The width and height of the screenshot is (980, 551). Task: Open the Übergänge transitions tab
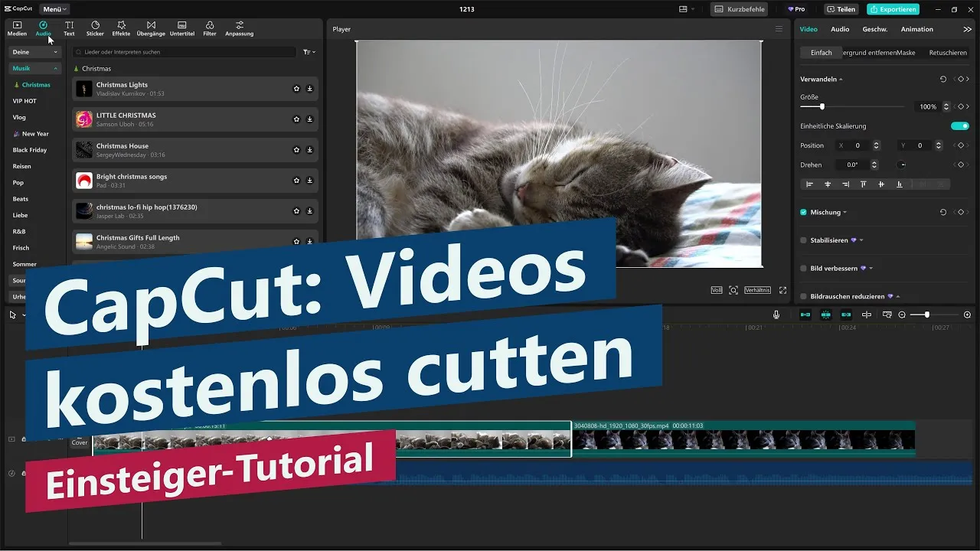coord(151,29)
